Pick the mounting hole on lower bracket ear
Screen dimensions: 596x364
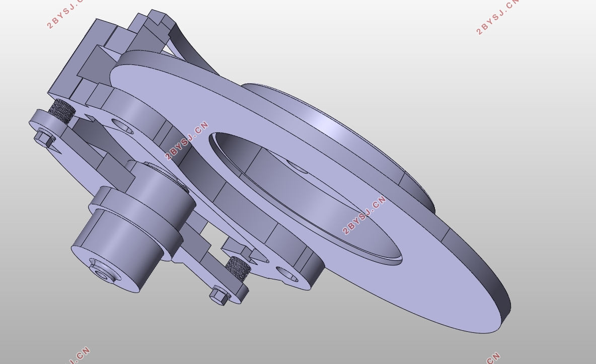pos(287,274)
